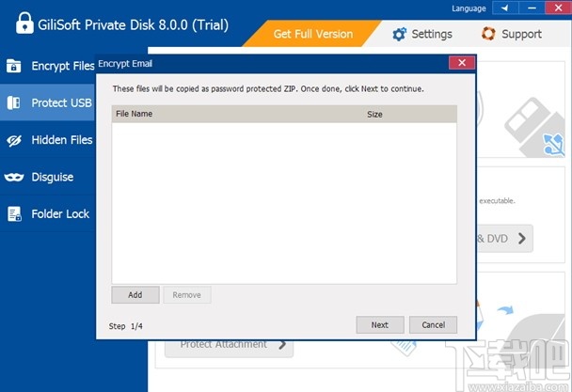Click the Encrypt Files folder-lock icon
Image resolution: width=572 pixels, height=392 pixels.
coord(13,66)
